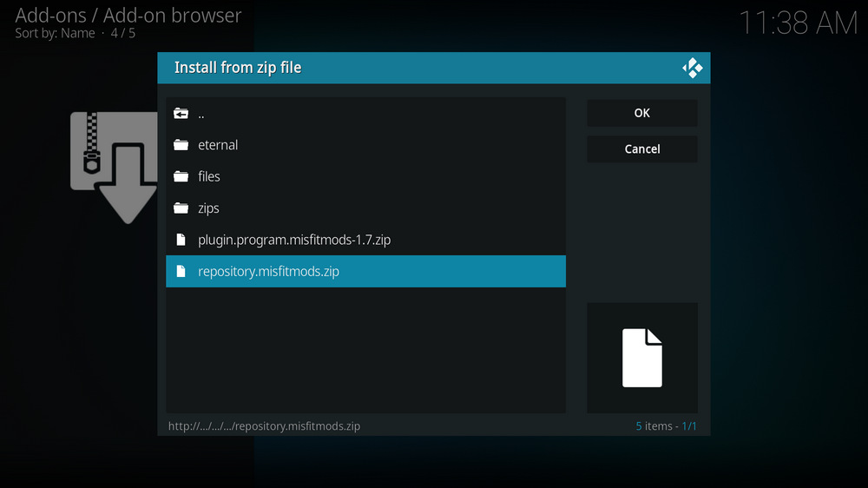Go up via the '..' entry text
This screenshot has width=868, height=488.
pos(201,114)
